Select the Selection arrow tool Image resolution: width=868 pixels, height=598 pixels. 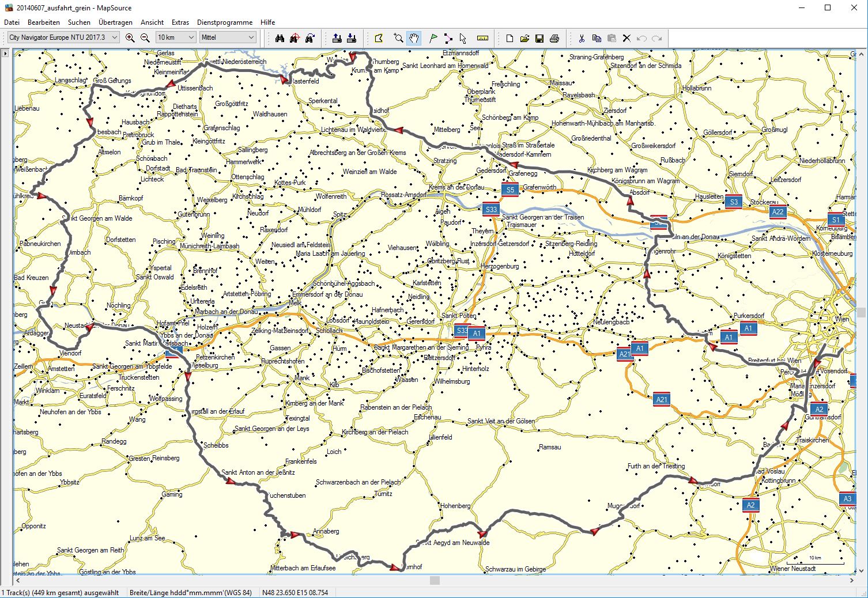[463, 38]
